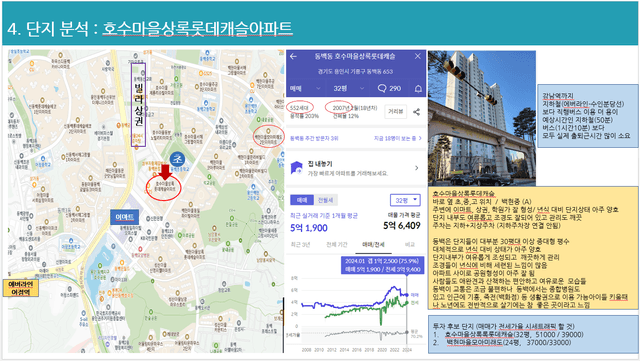Select the 매매/전세 chart tab

pyautogui.click(x=373, y=244)
